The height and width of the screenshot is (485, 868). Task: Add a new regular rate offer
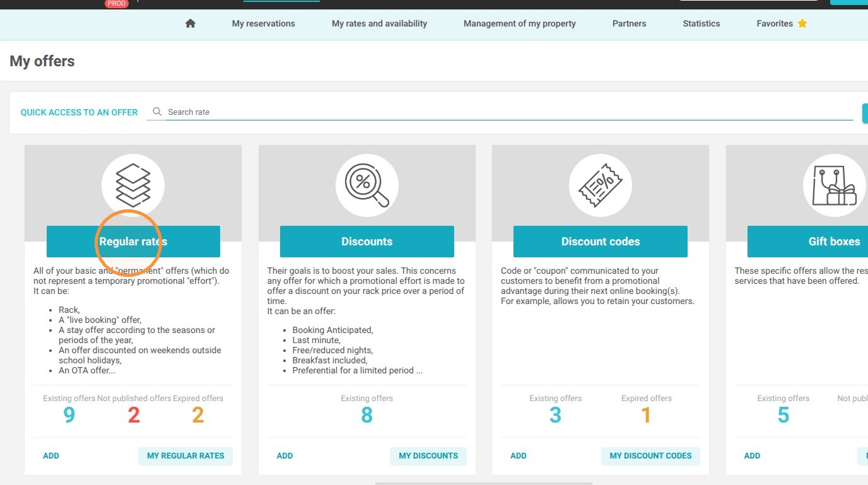coord(51,456)
